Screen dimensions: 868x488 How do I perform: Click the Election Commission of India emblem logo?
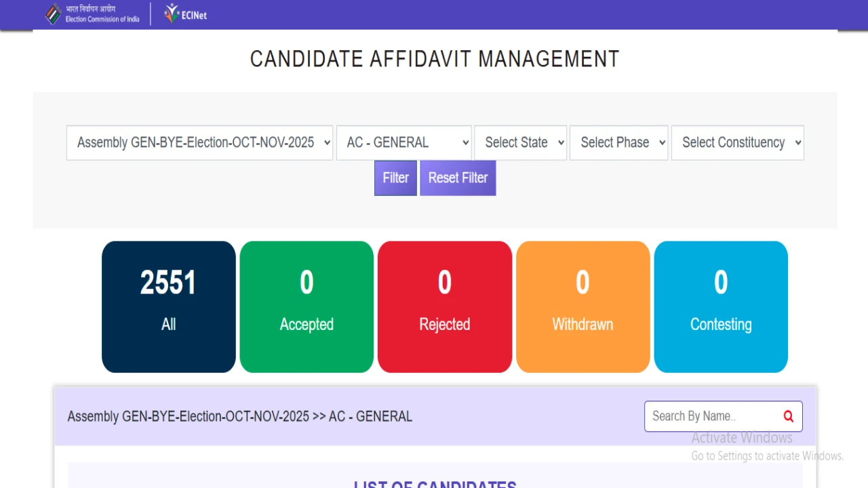(x=53, y=14)
